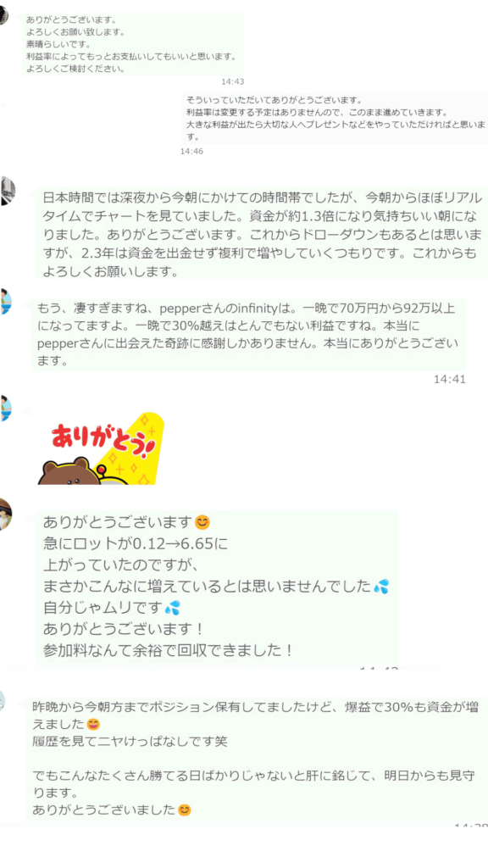This screenshot has height=868, width=488.
Task: Select reply bubble starting そういっていただいて
Action: point(335,119)
